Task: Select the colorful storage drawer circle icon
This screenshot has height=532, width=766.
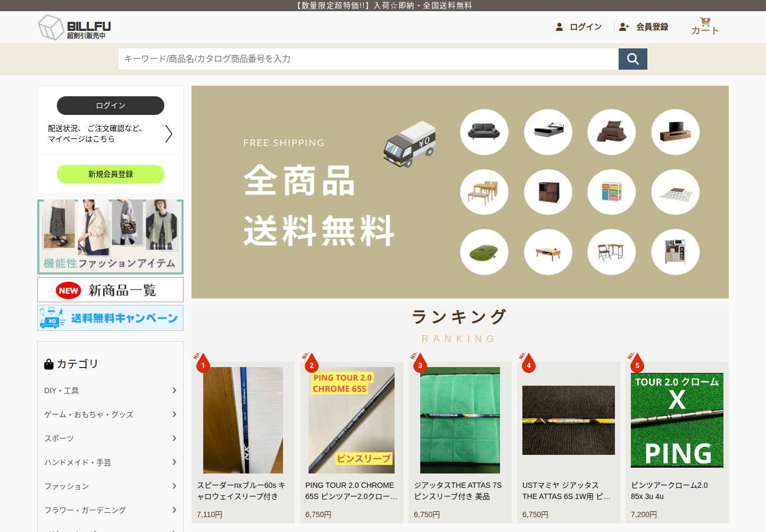Action: [x=612, y=192]
